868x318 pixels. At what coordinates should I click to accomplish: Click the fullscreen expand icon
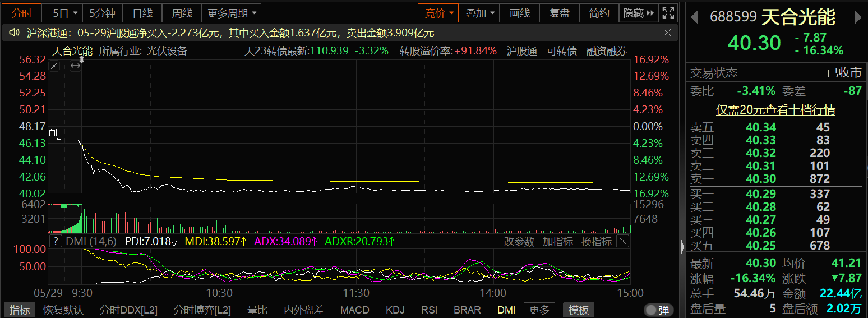(668, 13)
